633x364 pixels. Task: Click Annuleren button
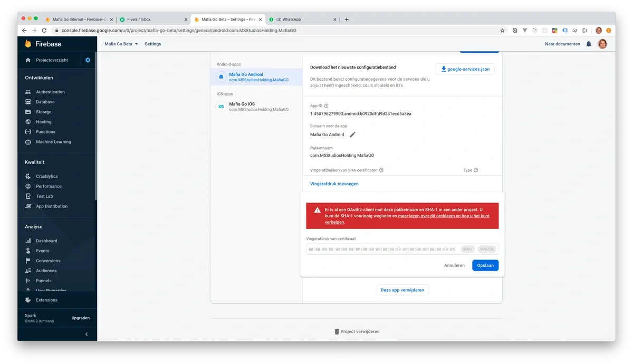(454, 265)
